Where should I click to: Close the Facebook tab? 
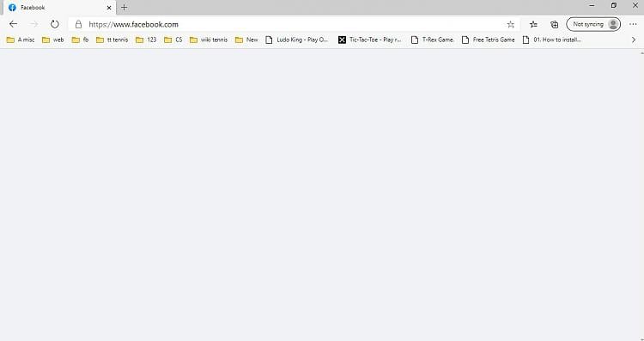pyautogui.click(x=109, y=8)
